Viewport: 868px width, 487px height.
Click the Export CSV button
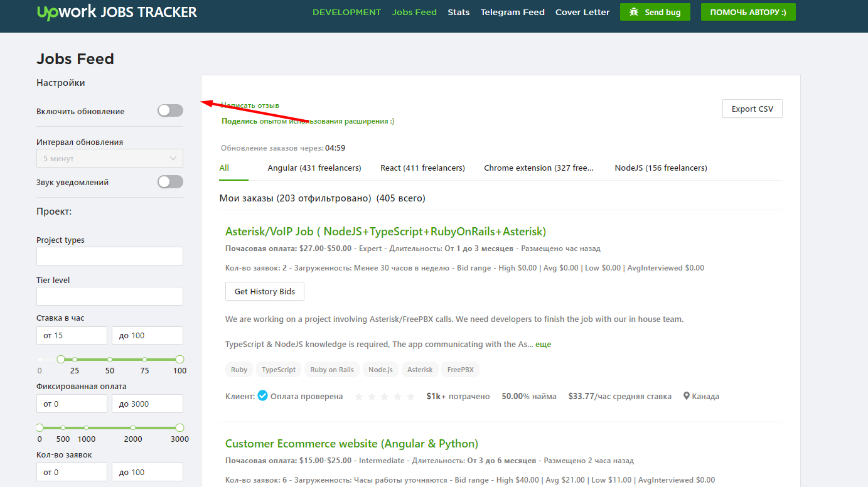[753, 109]
